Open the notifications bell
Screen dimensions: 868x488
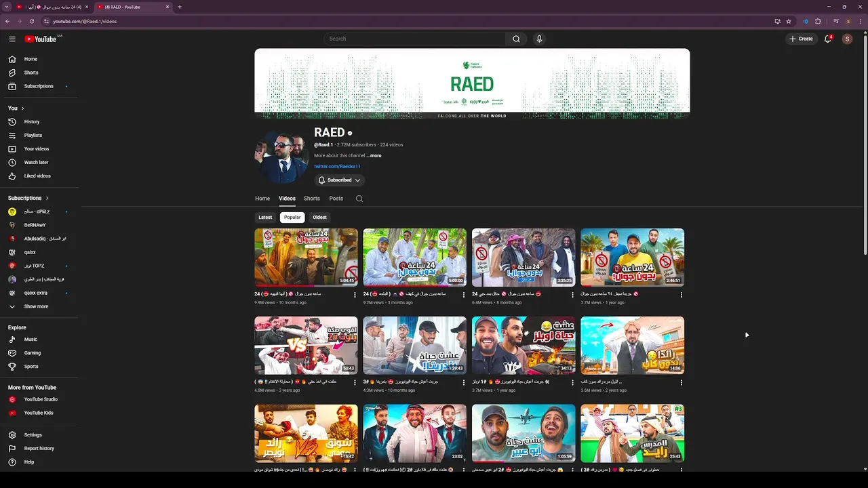pyautogui.click(x=828, y=39)
